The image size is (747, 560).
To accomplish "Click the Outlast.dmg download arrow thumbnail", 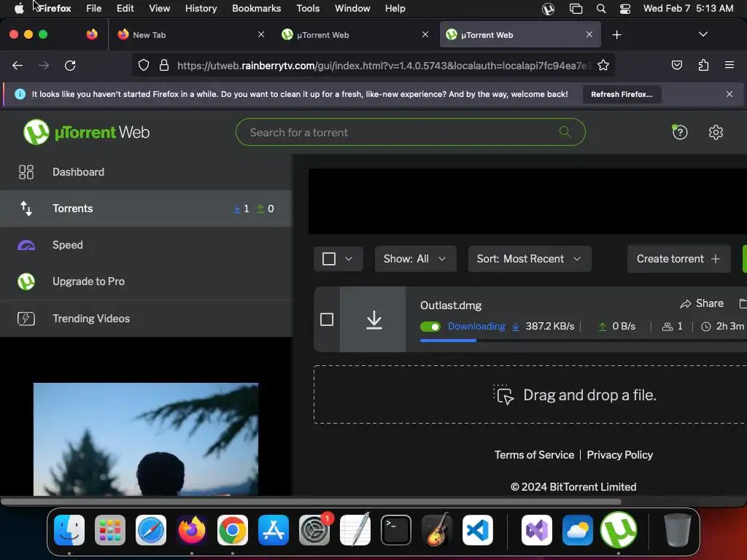I will tap(373, 319).
